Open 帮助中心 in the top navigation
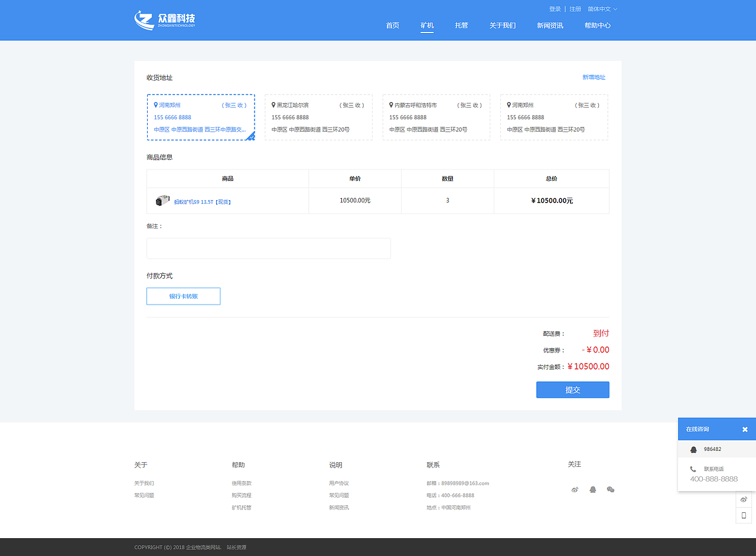This screenshot has width=756, height=556. (598, 25)
